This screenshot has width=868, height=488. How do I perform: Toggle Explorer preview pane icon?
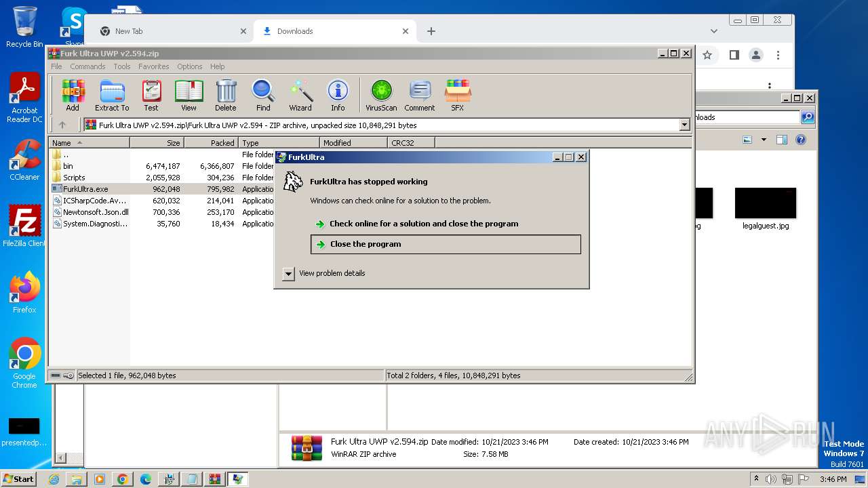pos(782,140)
